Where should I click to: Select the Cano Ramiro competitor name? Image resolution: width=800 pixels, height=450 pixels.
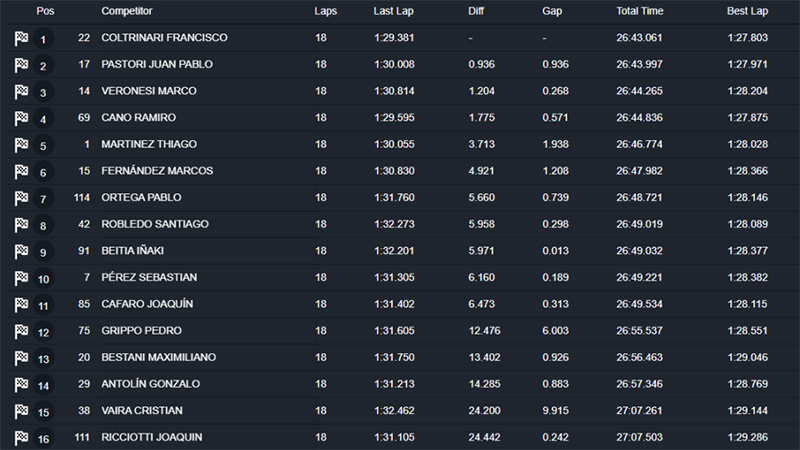point(138,118)
